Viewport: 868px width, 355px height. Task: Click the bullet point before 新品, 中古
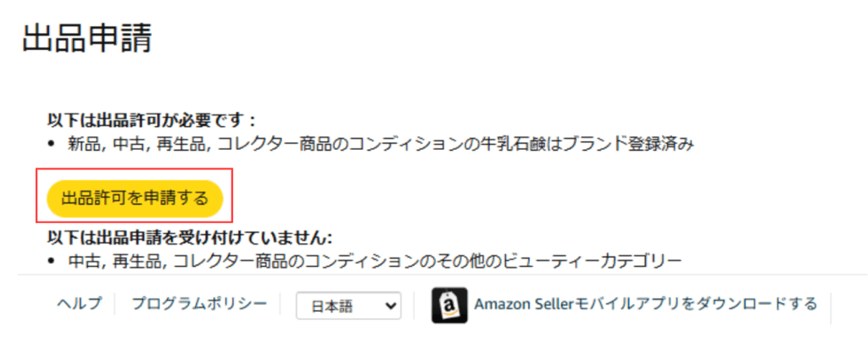tap(53, 144)
